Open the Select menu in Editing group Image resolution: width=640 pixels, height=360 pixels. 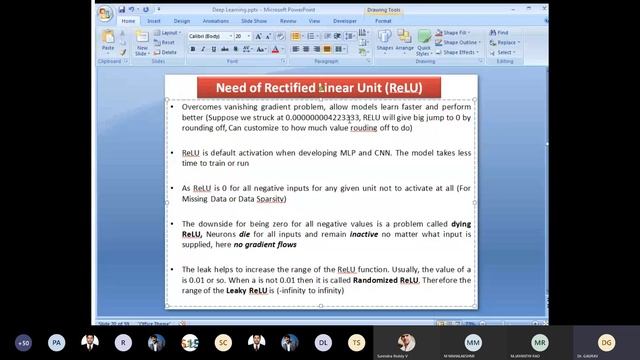502,52
